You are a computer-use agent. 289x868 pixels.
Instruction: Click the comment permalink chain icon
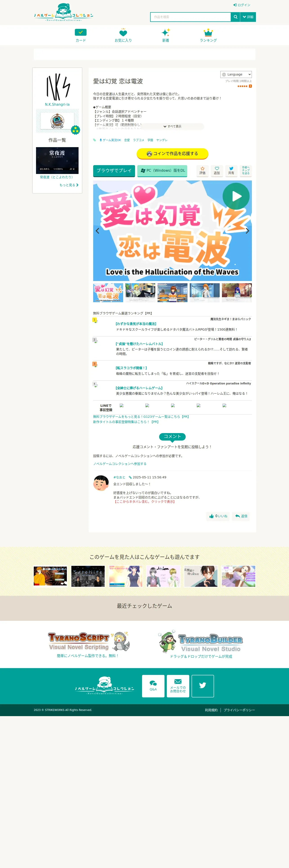click(130, 477)
